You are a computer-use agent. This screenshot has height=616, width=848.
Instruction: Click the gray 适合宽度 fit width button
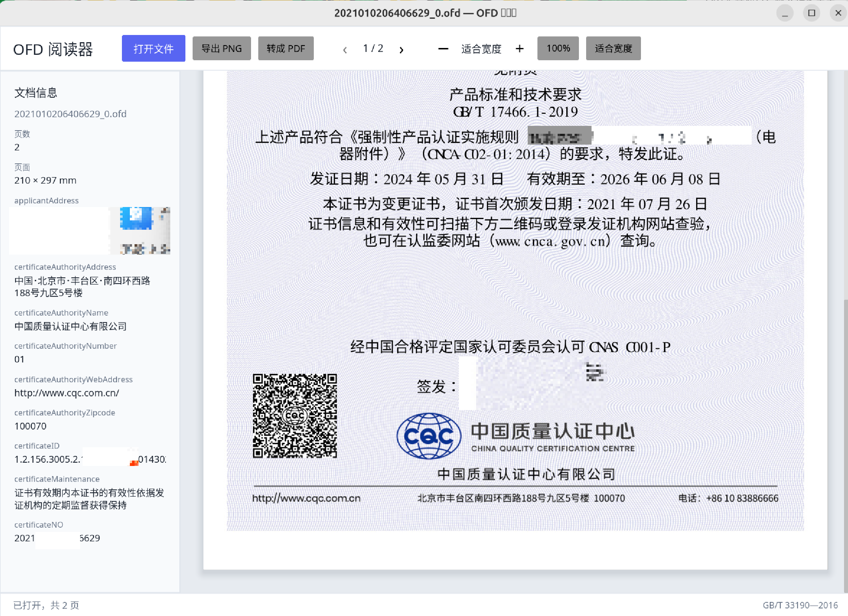(x=613, y=49)
